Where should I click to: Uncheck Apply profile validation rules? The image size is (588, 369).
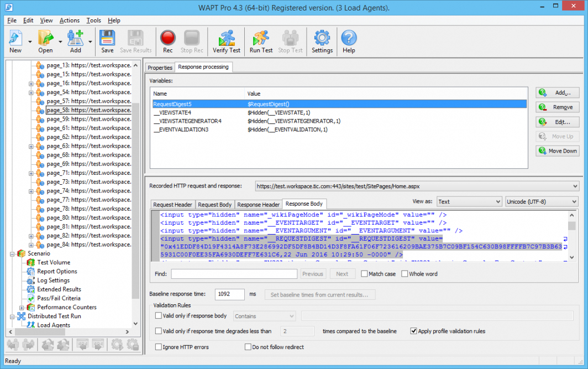click(x=414, y=331)
